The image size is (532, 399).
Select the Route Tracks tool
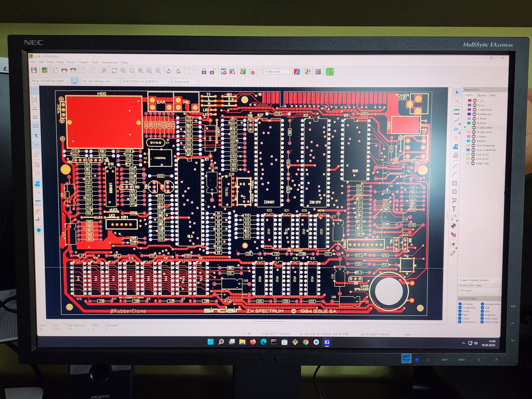pos(457,120)
